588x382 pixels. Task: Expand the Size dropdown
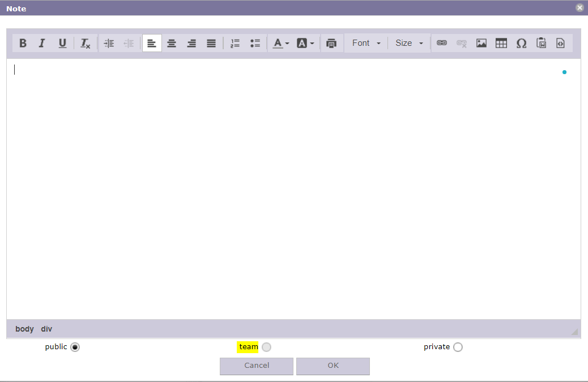[409, 43]
